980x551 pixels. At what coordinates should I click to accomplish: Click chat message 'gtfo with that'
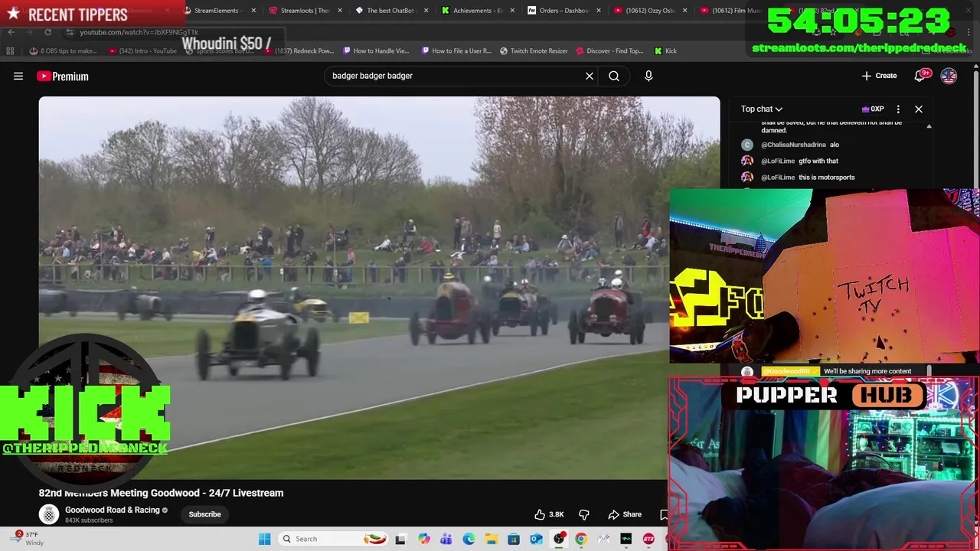(x=818, y=161)
